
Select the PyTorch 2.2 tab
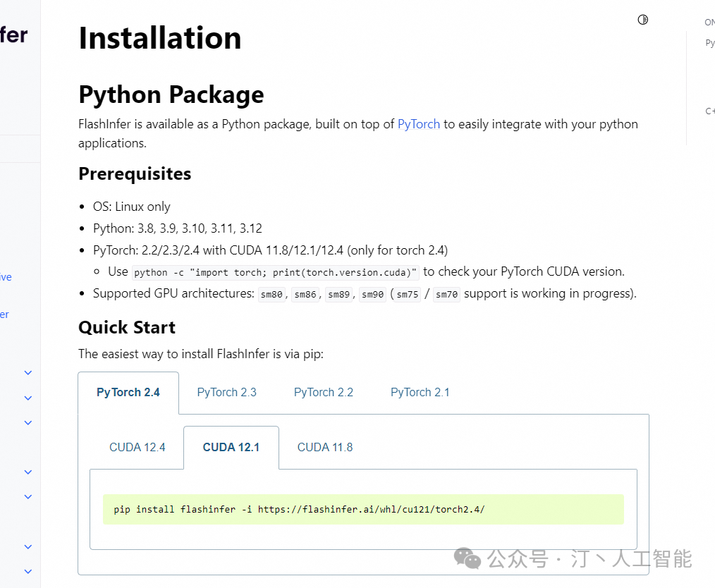[323, 393]
